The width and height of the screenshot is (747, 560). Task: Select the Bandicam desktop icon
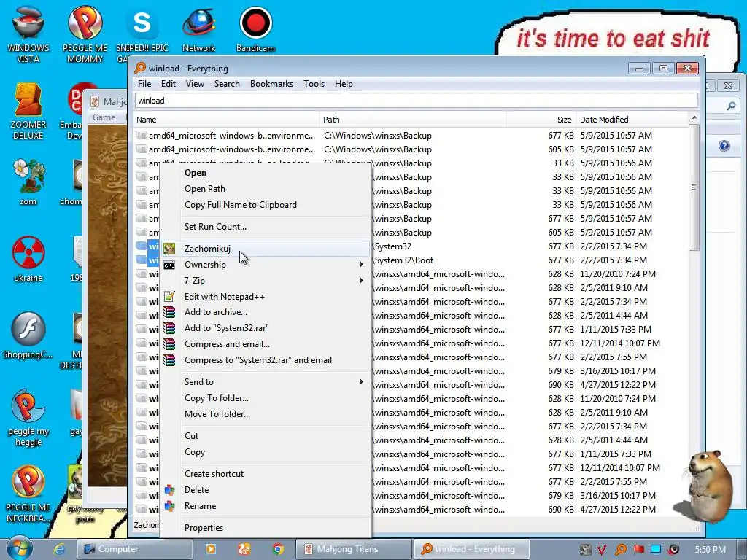point(255,29)
